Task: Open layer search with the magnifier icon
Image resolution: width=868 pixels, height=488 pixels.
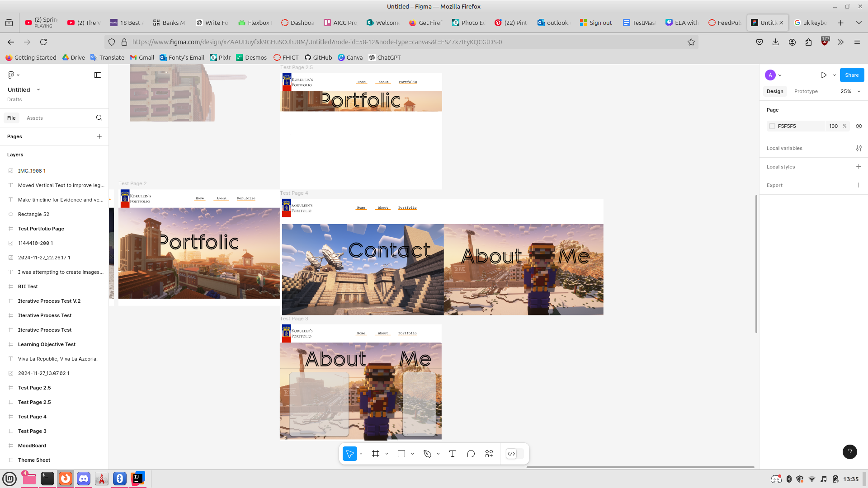Action: pos(99,117)
